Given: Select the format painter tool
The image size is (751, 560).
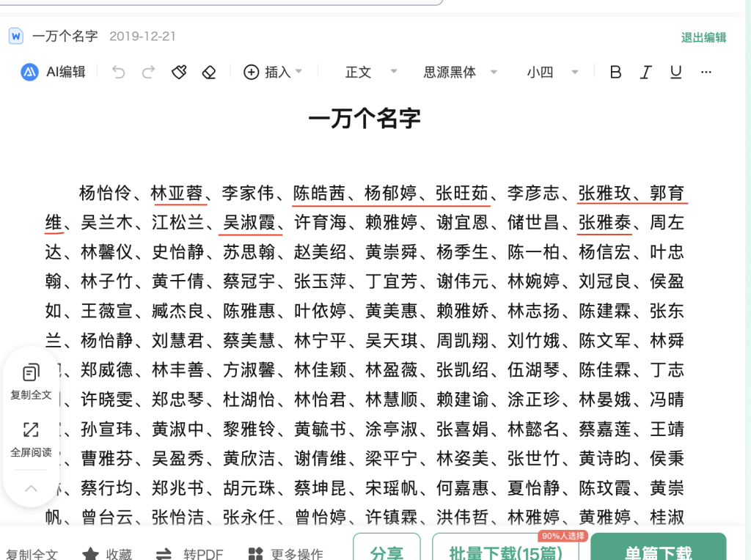Looking at the screenshot, I should pyautogui.click(x=179, y=72).
